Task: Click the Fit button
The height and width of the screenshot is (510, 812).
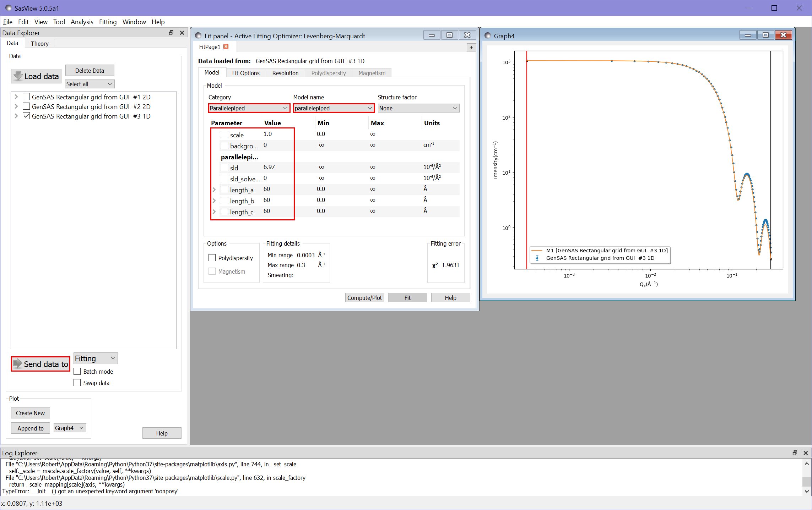Action: (407, 297)
